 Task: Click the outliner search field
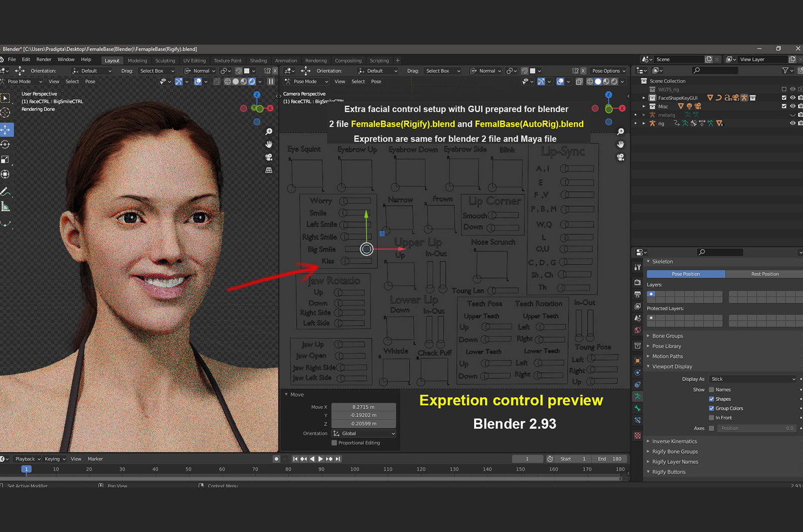[715, 70]
